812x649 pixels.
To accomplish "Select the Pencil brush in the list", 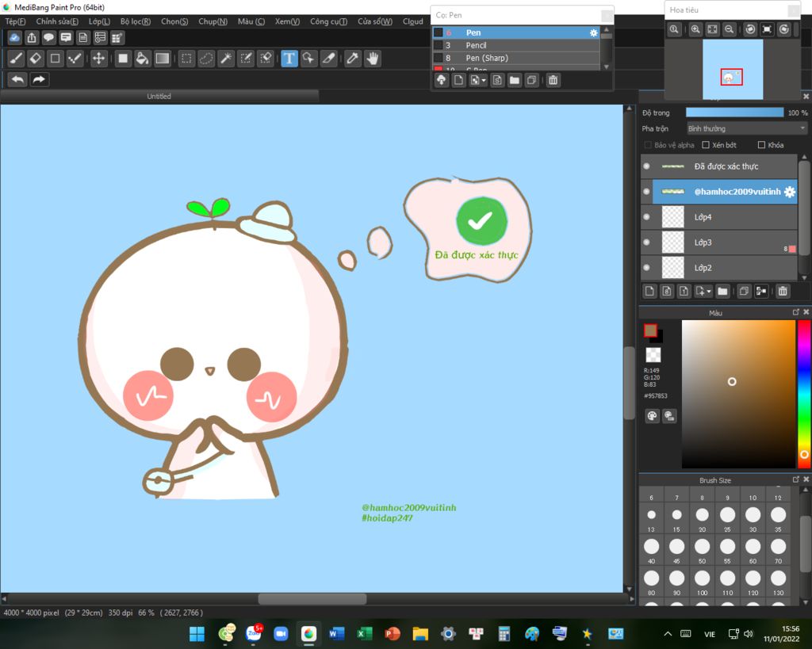I will pos(476,45).
